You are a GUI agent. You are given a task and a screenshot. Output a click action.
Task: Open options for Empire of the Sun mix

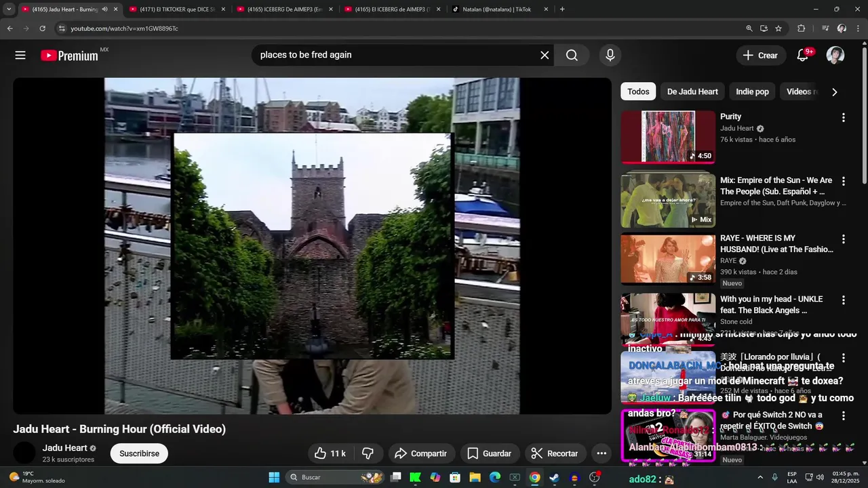pyautogui.click(x=844, y=182)
